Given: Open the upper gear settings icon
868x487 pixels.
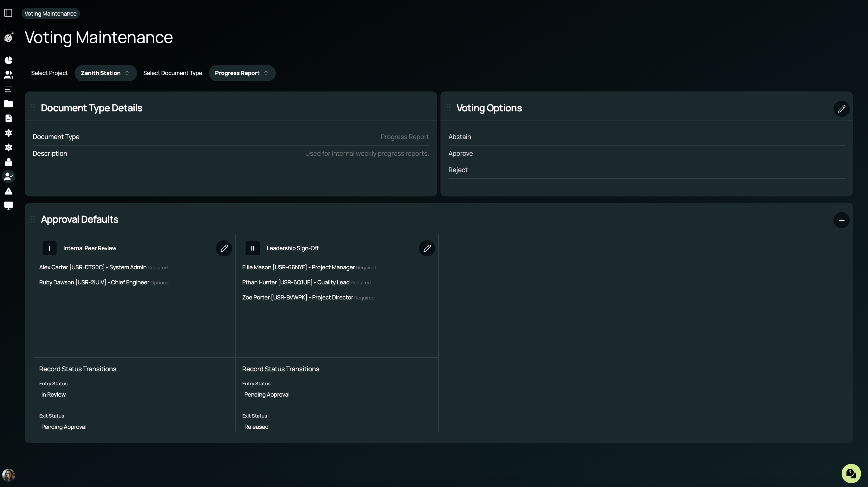Looking at the screenshot, I should pyautogui.click(x=8, y=133).
